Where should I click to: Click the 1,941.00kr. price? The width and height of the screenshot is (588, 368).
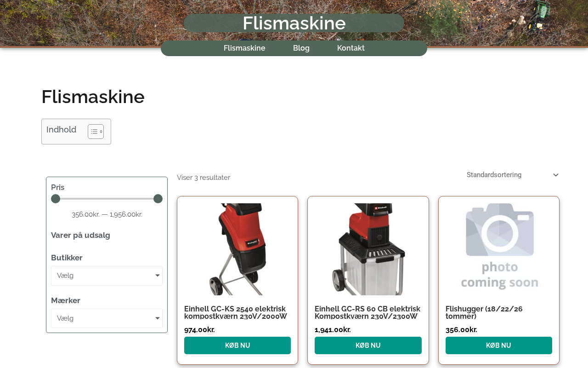tap(333, 330)
